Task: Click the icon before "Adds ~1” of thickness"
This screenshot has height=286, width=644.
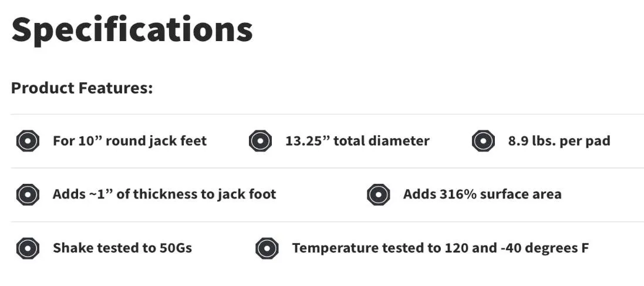Action: point(28,194)
